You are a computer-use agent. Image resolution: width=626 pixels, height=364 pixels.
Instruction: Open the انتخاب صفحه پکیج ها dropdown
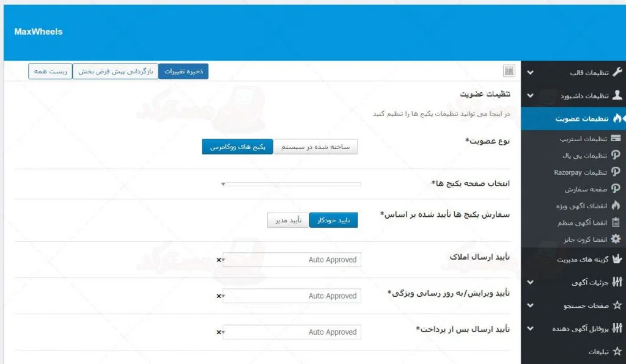[292, 183]
